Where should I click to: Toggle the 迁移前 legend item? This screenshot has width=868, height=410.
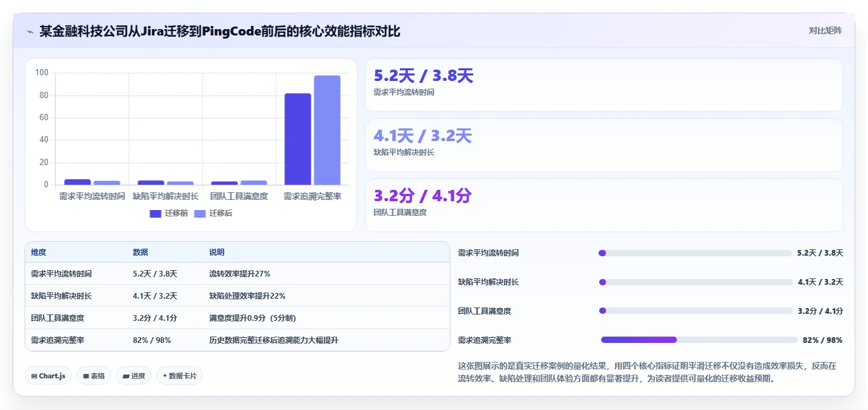point(169,213)
